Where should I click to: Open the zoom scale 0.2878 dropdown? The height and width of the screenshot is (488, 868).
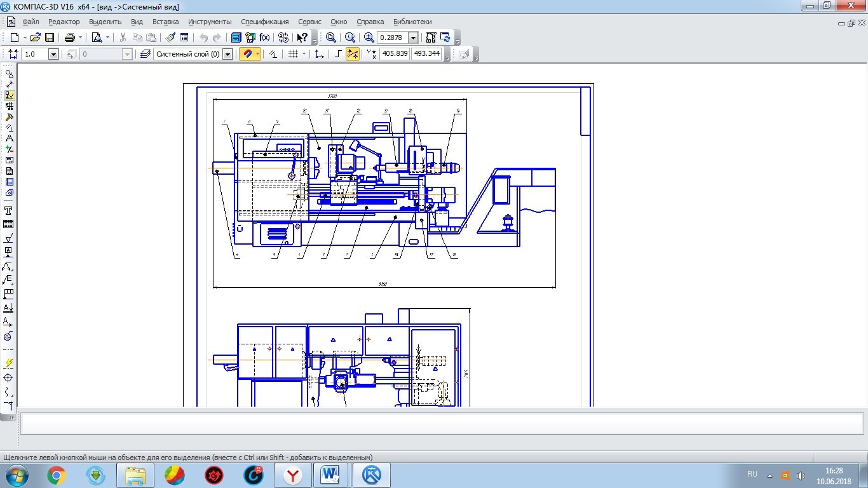click(413, 37)
